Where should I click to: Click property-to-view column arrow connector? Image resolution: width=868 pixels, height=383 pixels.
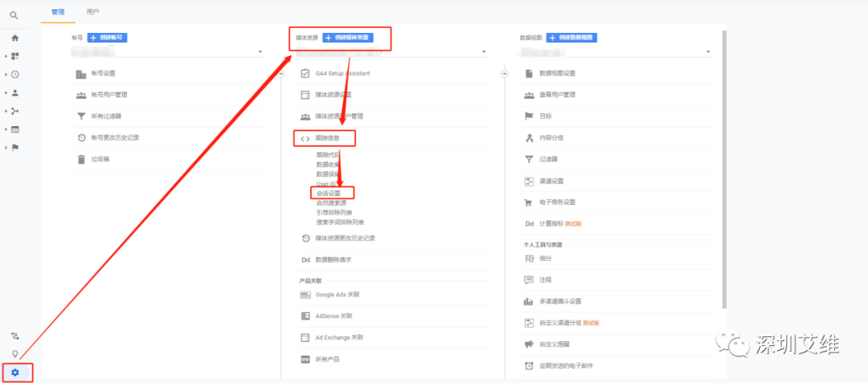(504, 74)
